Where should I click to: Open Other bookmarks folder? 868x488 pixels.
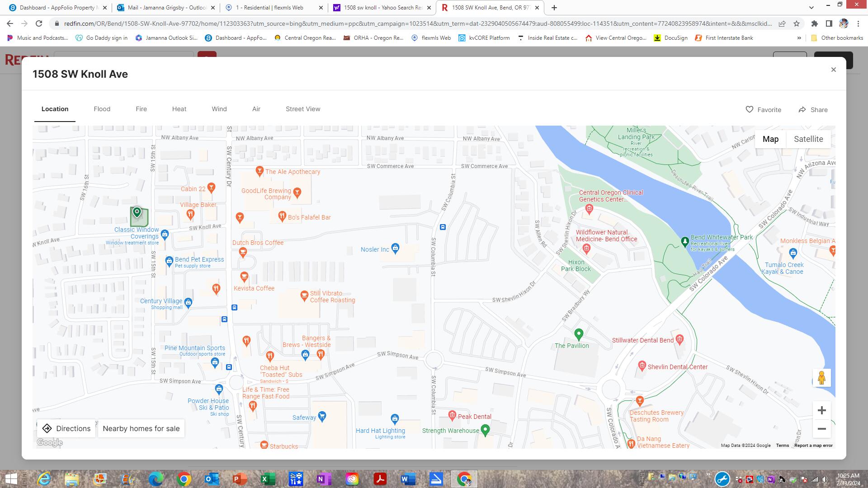(837, 38)
